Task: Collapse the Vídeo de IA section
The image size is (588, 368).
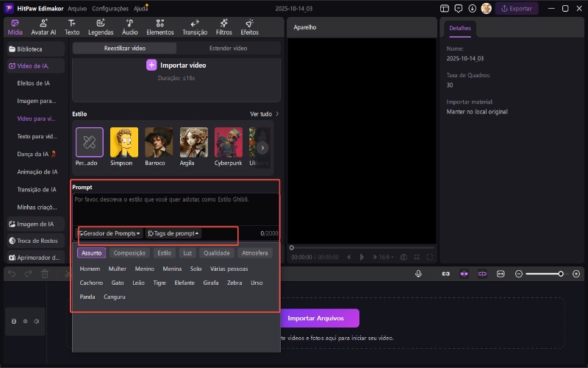Action: [35, 66]
